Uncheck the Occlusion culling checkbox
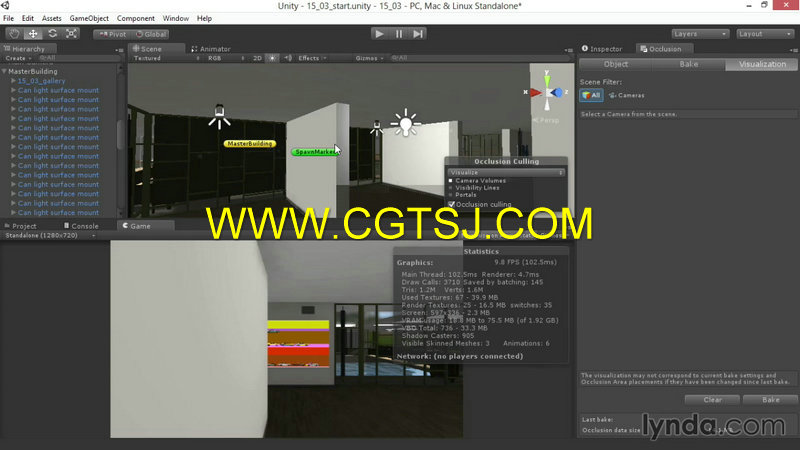This screenshot has width=800, height=450. pyautogui.click(x=452, y=204)
